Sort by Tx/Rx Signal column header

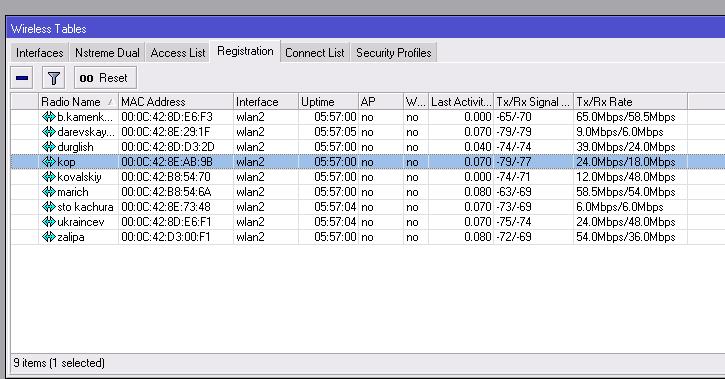[533, 102]
